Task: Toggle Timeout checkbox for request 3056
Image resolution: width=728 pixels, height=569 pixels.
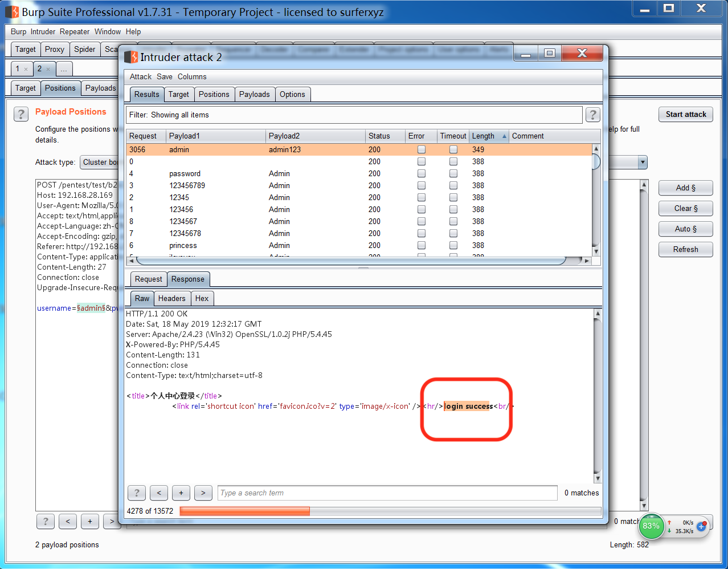Action: coord(453,149)
